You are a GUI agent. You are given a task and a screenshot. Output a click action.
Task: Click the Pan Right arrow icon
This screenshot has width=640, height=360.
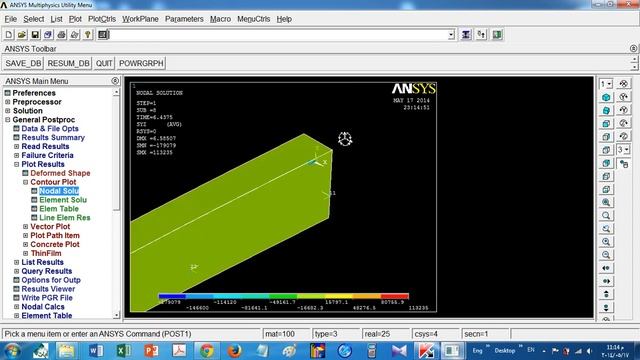(606, 281)
